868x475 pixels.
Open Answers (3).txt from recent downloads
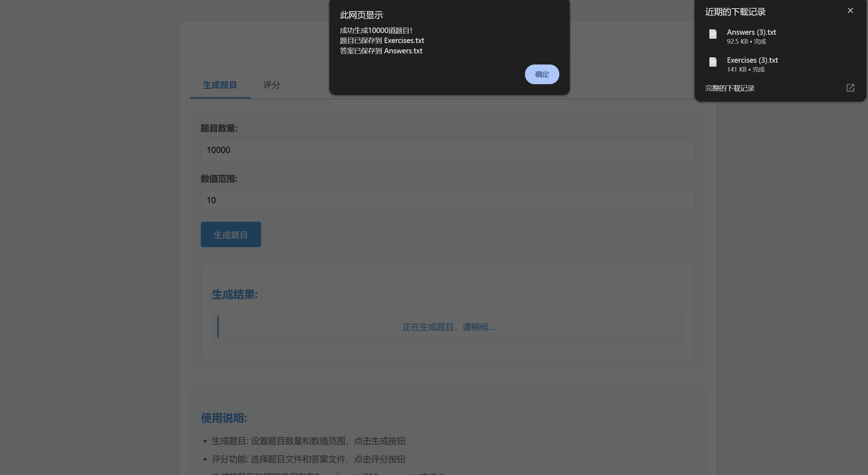pos(751,32)
